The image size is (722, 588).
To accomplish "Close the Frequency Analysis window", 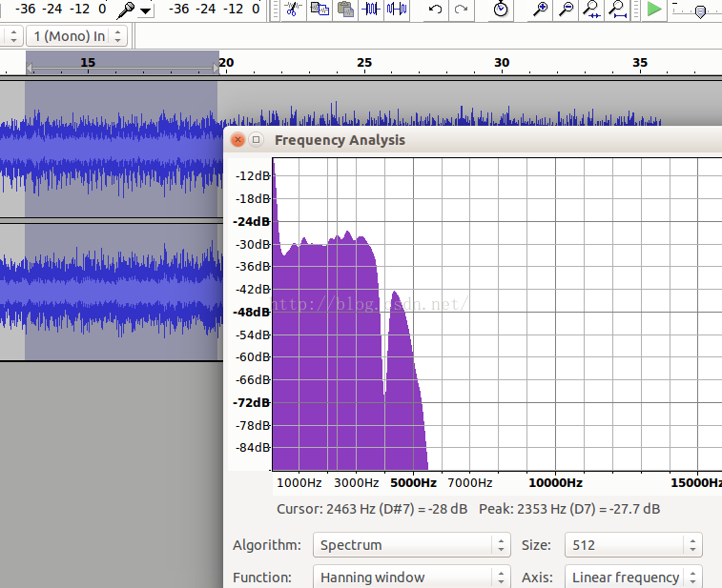I will [x=238, y=140].
